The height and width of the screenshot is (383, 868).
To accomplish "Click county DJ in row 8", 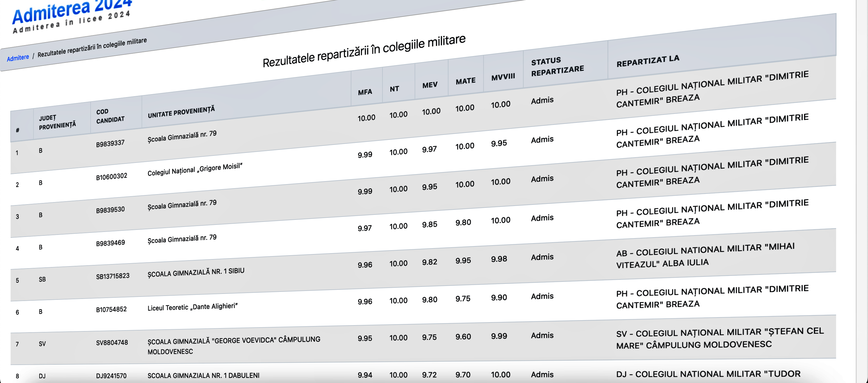I will pos(42,376).
